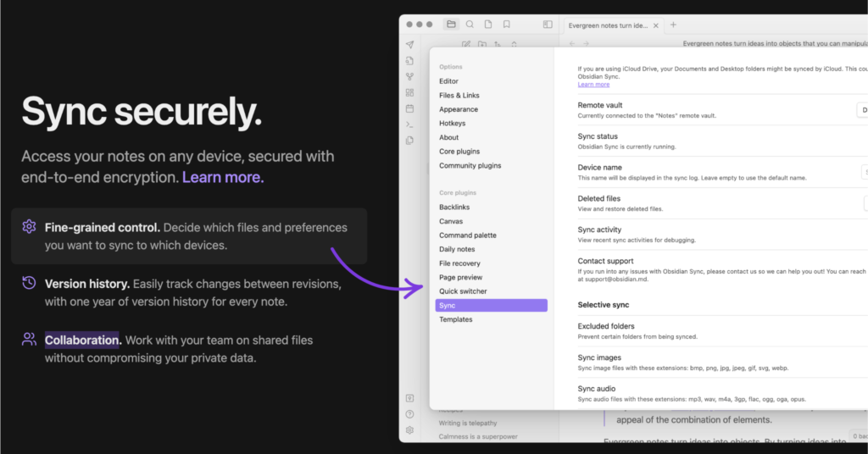The image size is (868, 454).
Task: Open Files & Links settings
Action: coord(459,95)
